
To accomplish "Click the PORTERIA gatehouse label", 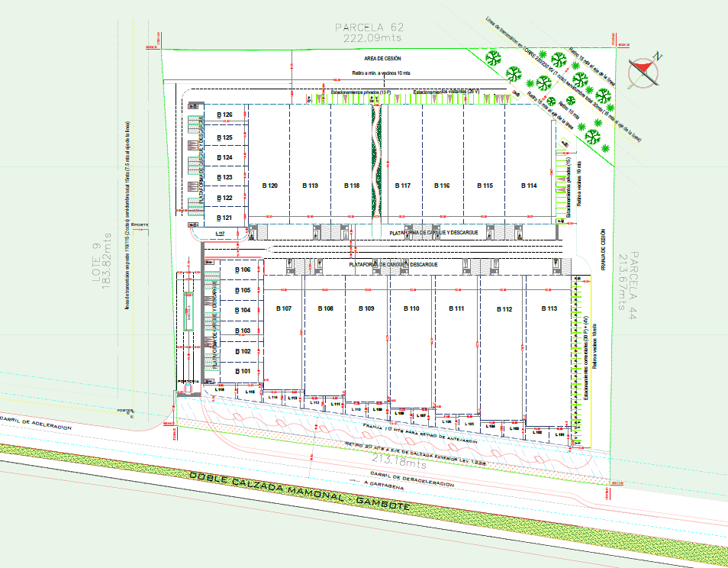I will pos(187,381).
